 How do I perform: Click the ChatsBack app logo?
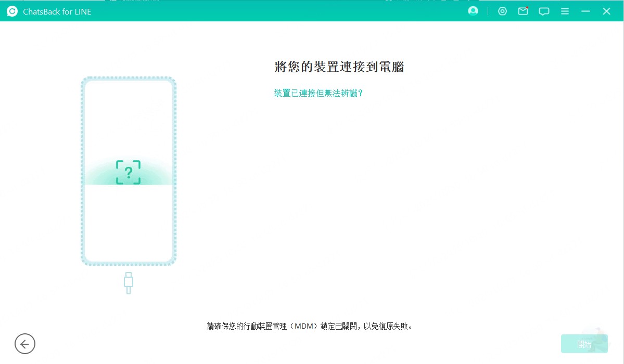(x=12, y=11)
